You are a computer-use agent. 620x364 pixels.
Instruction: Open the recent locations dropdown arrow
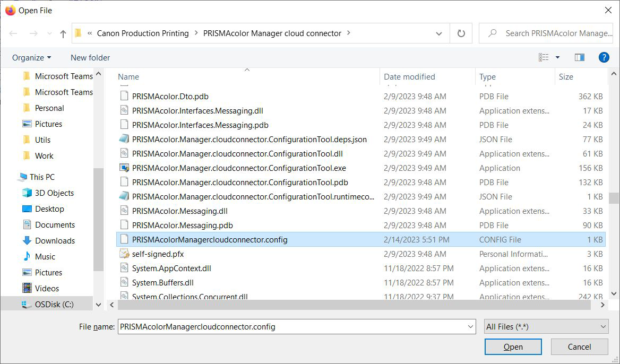click(49, 33)
